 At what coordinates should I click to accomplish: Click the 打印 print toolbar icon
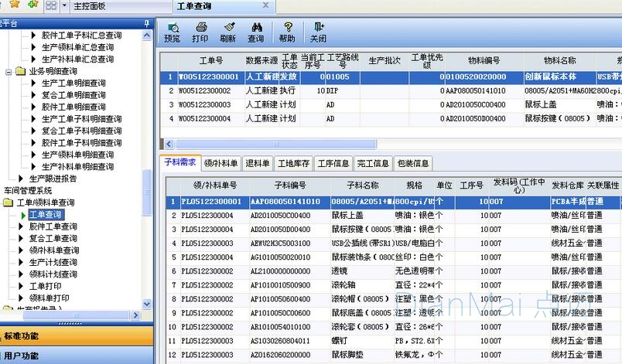coord(200,32)
